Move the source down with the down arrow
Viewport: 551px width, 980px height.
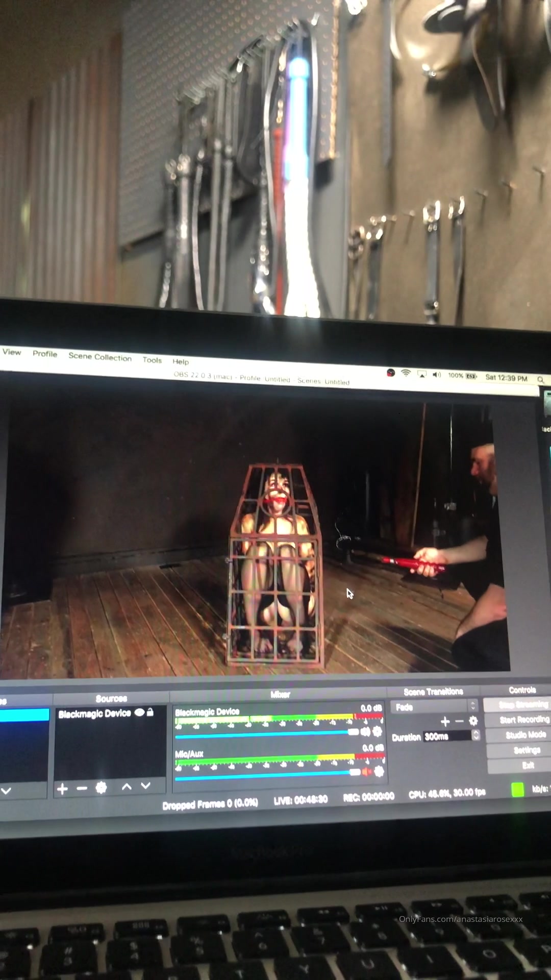pyautogui.click(x=146, y=786)
